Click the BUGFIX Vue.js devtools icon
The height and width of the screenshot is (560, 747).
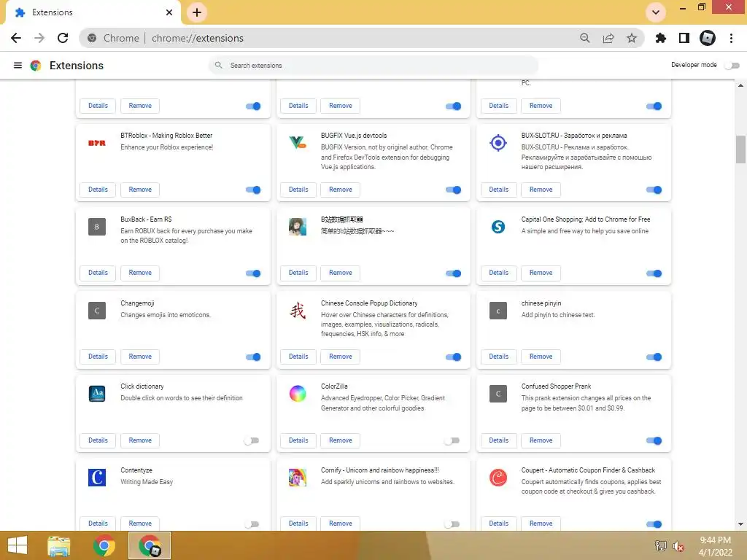coord(298,142)
